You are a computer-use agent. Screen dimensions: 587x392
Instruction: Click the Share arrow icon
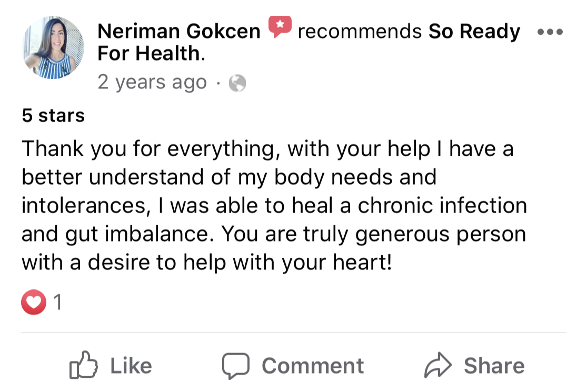[438, 366]
